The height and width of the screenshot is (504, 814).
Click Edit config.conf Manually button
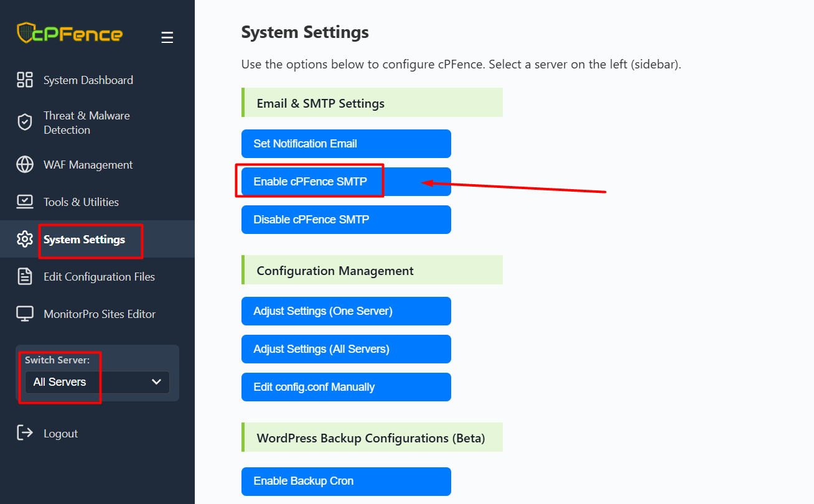tap(345, 387)
